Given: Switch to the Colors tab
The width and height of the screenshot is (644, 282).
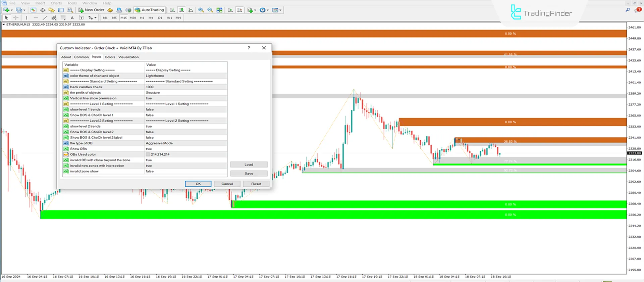Looking at the screenshot, I should pyautogui.click(x=110, y=57).
